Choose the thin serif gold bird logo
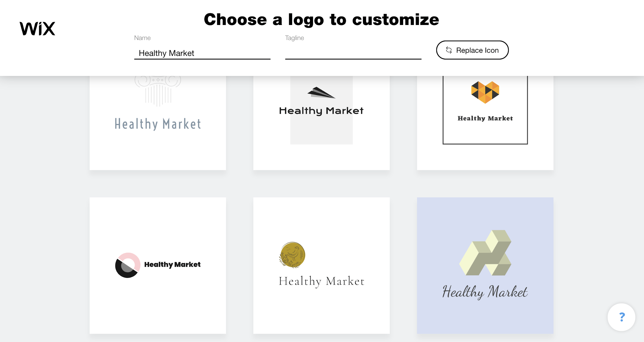This screenshot has height=342, width=644. pos(321,266)
